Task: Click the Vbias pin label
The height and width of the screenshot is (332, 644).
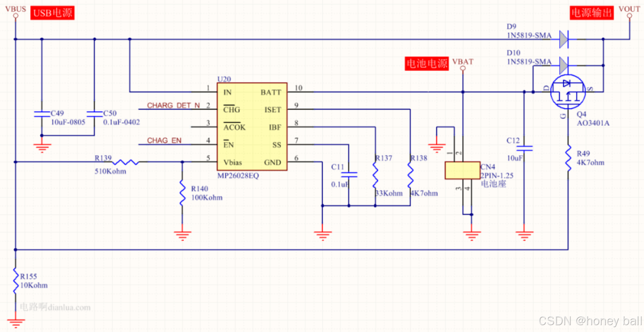Action: (x=233, y=162)
